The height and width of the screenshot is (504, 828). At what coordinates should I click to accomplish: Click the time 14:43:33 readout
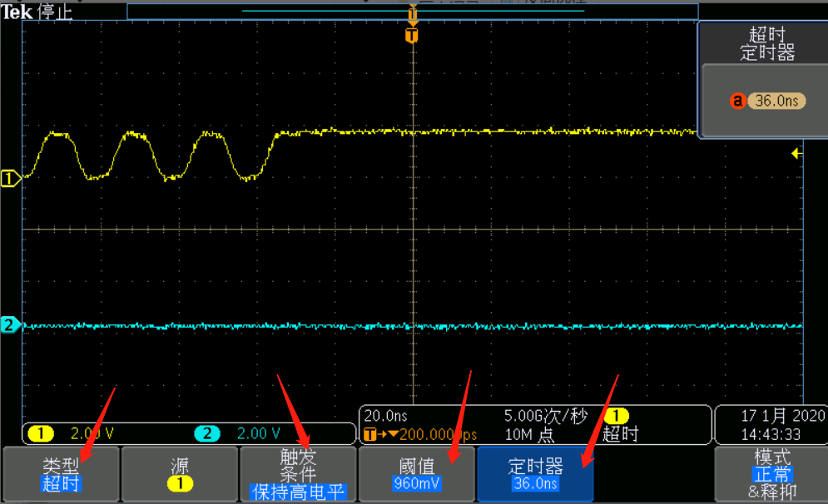click(771, 435)
